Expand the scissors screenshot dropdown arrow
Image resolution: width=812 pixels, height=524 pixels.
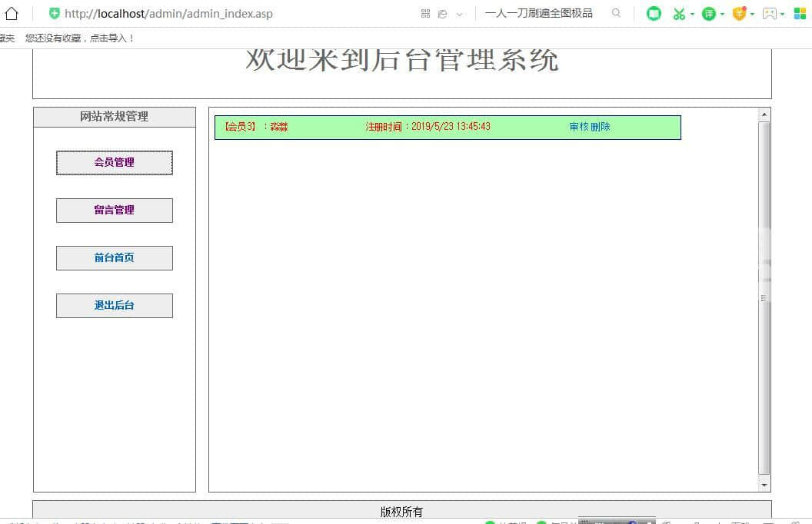click(692, 14)
